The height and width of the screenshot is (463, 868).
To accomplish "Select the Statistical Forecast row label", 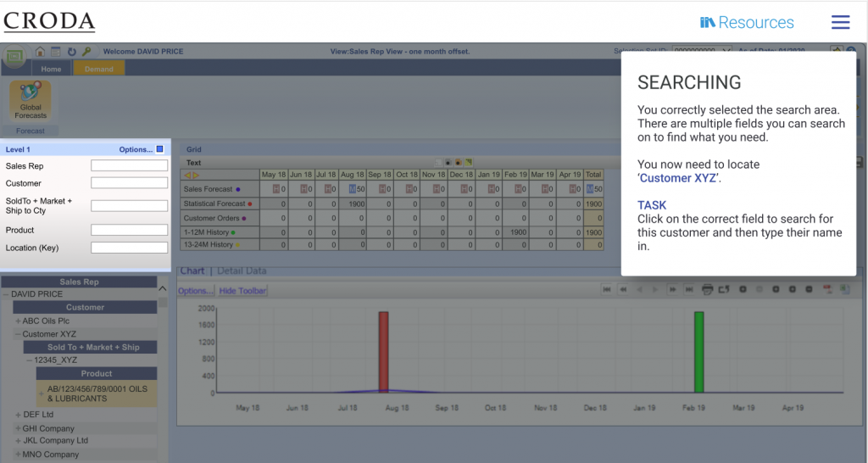I will click(x=218, y=204).
